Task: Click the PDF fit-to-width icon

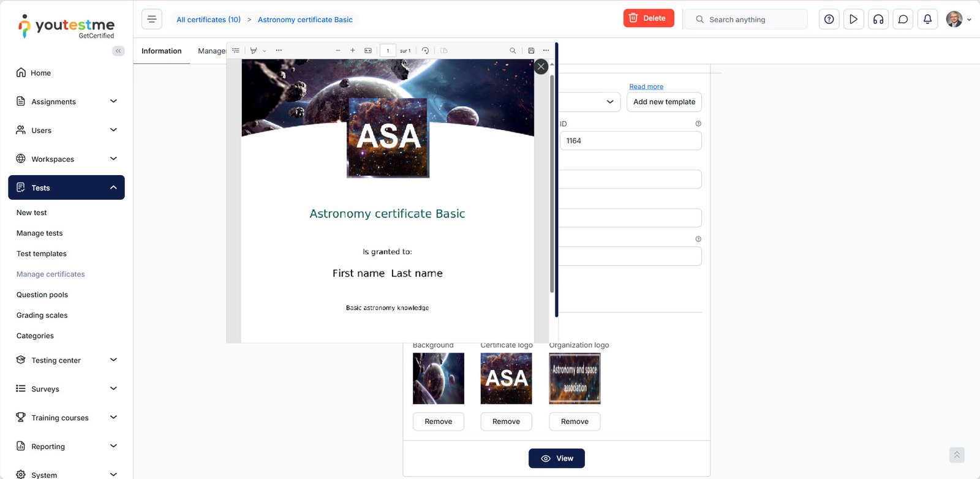Action: [368, 50]
